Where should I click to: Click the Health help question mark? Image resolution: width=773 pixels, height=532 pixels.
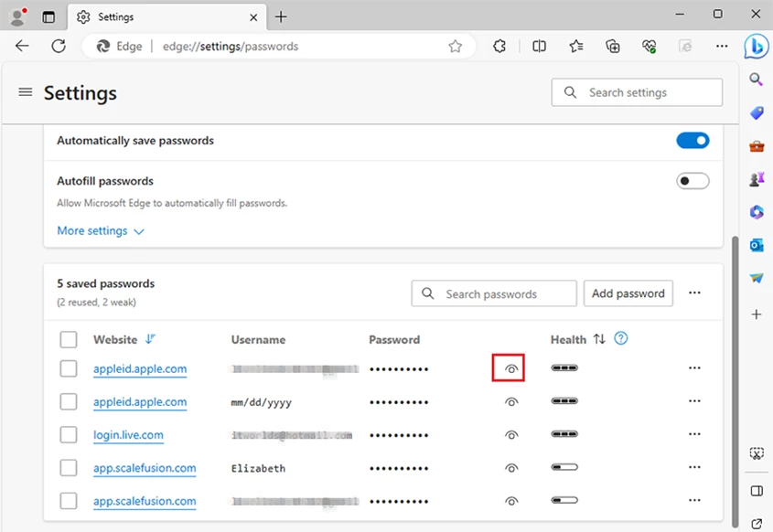point(620,338)
